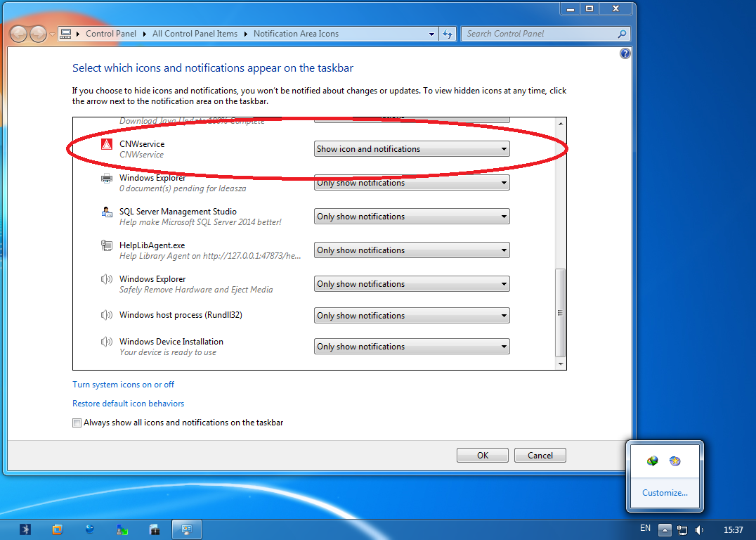The height and width of the screenshot is (540, 756).
Task: Tick Always show all icons and notifications
Action: [x=77, y=423]
